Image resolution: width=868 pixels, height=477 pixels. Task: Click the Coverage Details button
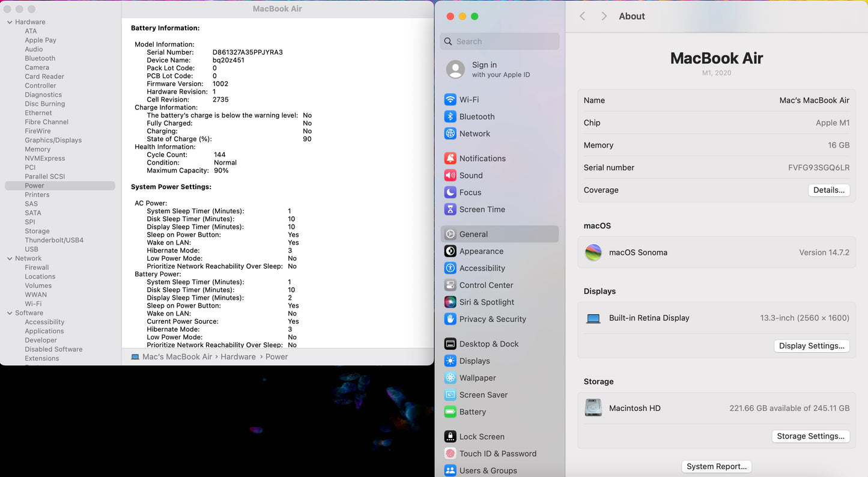click(x=828, y=190)
